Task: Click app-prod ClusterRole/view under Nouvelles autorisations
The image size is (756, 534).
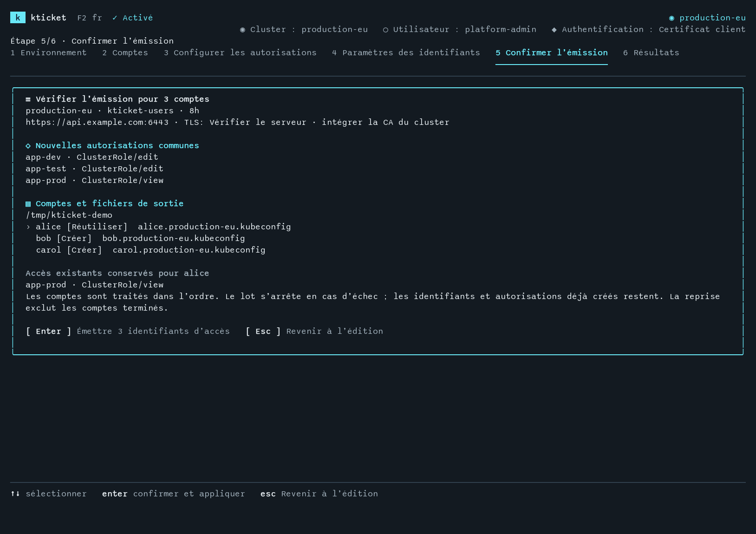Action: pos(94,181)
